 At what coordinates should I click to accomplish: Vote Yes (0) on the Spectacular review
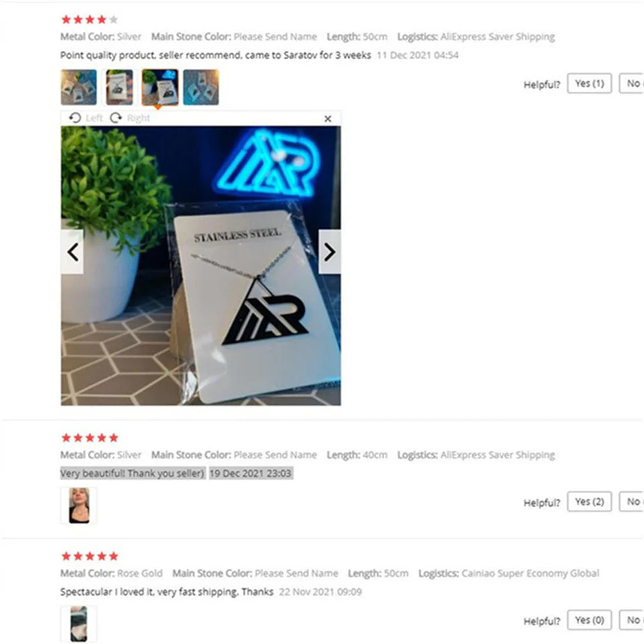tap(590, 620)
